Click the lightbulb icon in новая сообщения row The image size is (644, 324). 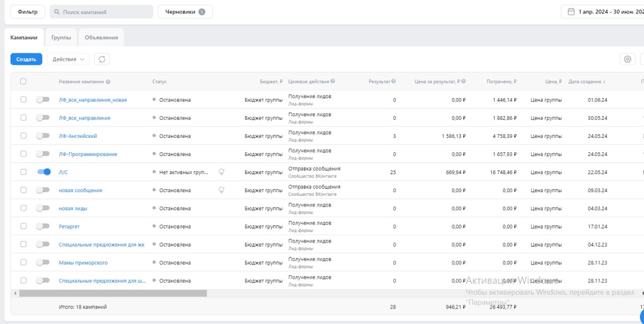[x=221, y=190]
